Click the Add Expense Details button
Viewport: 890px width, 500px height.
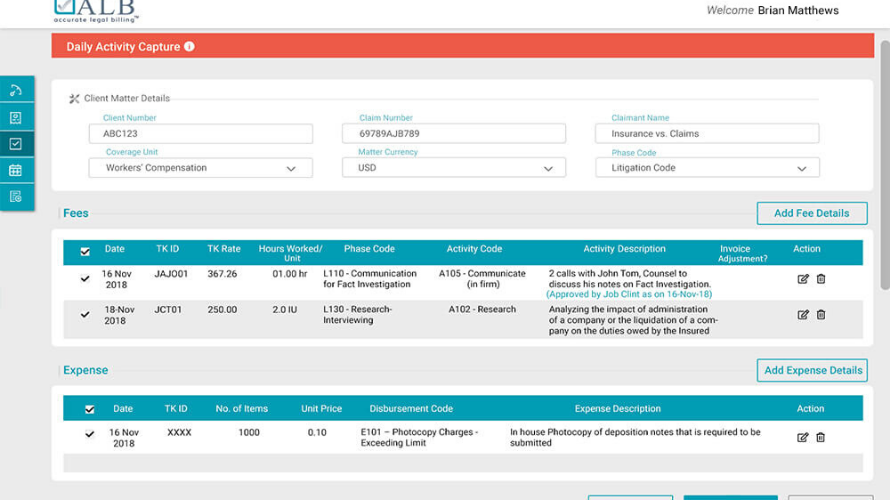pos(812,370)
